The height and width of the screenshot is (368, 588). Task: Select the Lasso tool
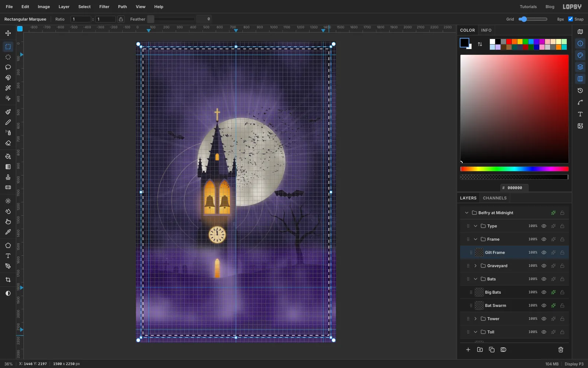coord(8,67)
